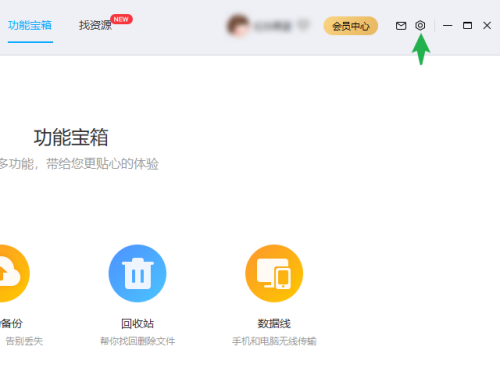
Task: Open the 会员中心 button
Action: coord(351,26)
